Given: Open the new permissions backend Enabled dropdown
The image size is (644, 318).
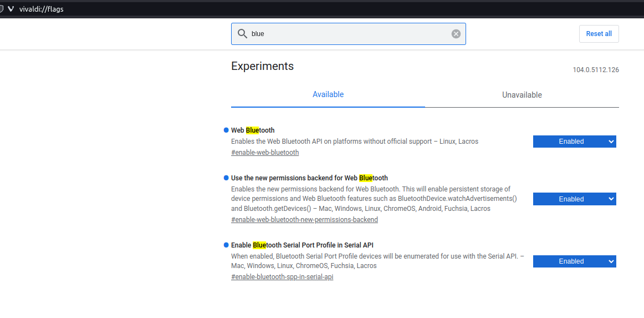Looking at the screenshot, I should pos(575,199).
